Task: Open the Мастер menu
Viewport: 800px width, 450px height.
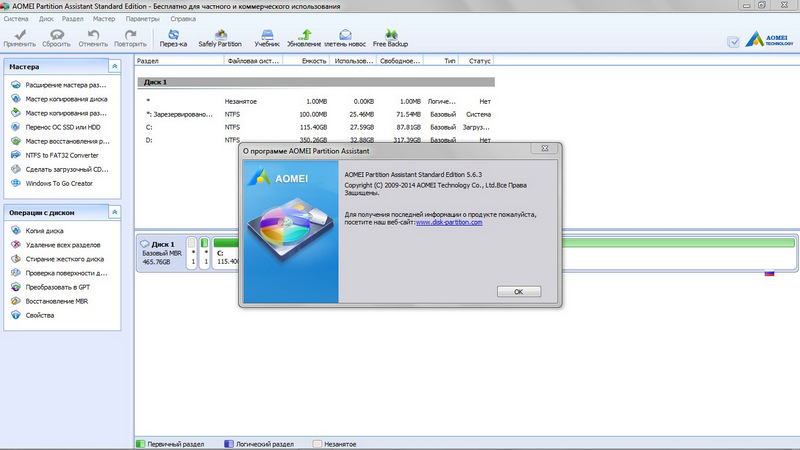Action: pyautogui.click(x=104, y=19)
